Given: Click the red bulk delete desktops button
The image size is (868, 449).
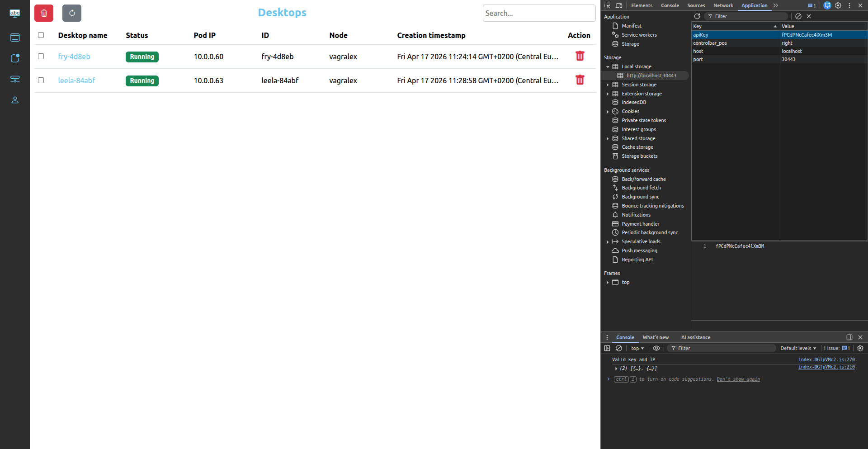Looking at the screenshot, I should (44, 13).
